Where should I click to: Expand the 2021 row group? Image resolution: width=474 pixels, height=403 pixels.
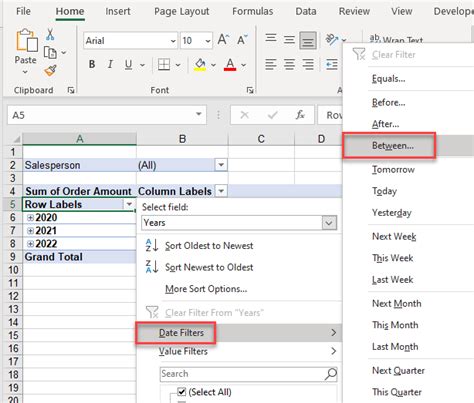(x=30, y=230)
